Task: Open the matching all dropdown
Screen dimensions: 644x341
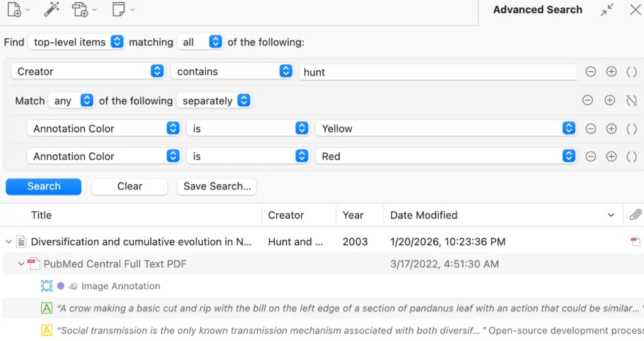Action: coord(200,42)
